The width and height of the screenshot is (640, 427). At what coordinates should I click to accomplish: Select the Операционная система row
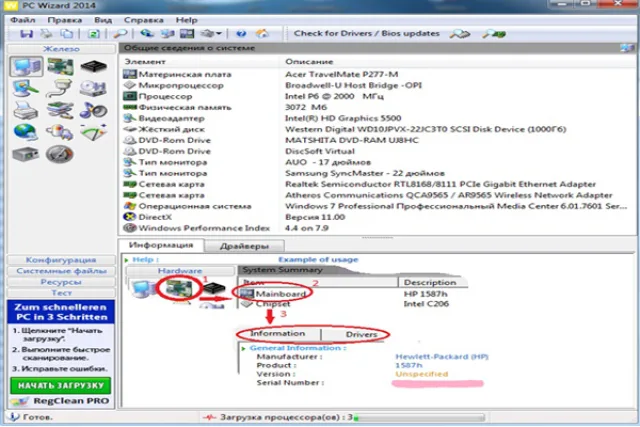pyautogui.click(x=377, y=206)
